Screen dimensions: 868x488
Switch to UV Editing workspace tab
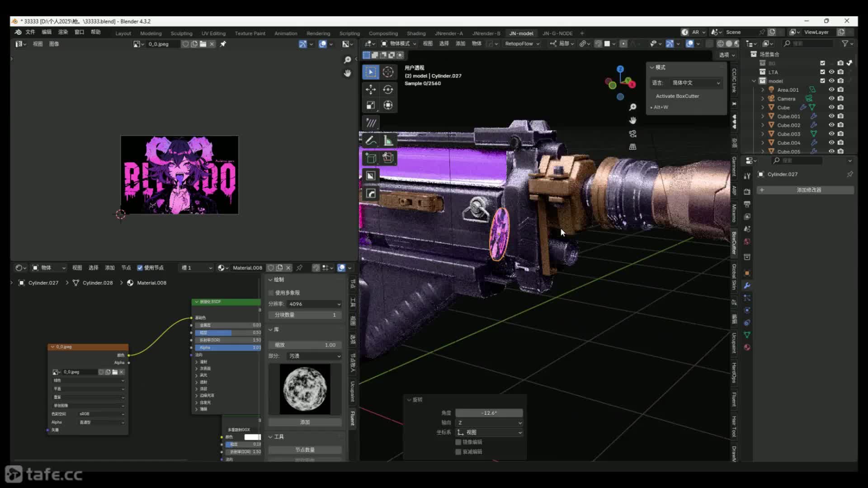(213, 33)
